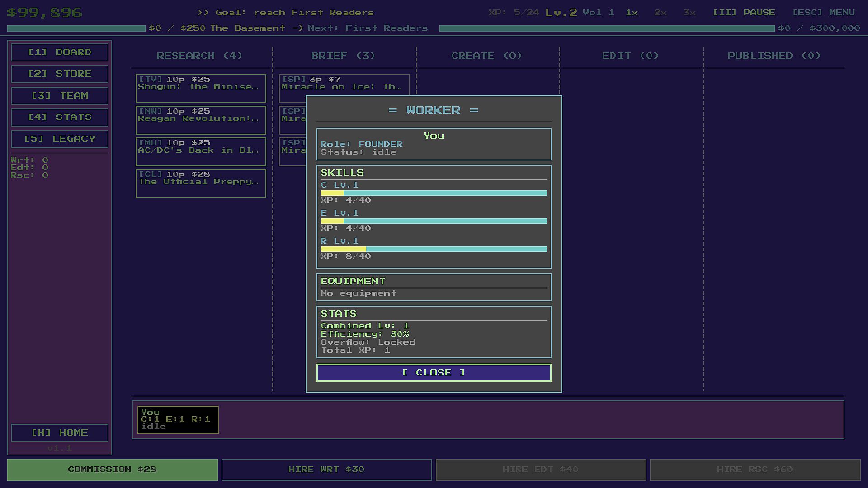
Task: View the [4] STATS screen
Action: click(x=60, y=117)
